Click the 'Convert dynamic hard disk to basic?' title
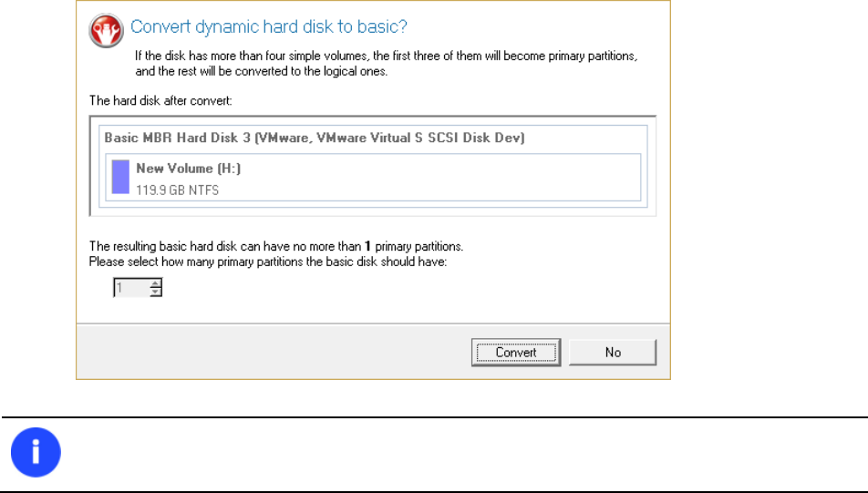Viewport: 868px width, 493px height. [x=269, y=27]
